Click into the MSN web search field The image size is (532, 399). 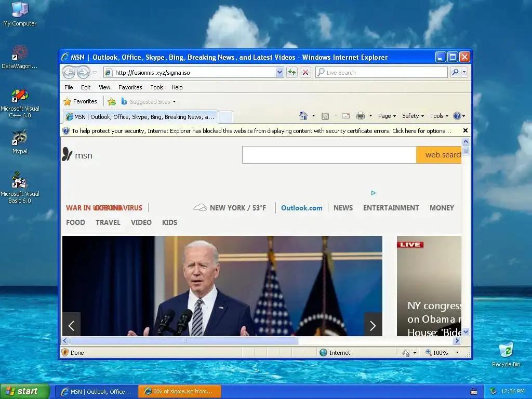pos(329,155)
